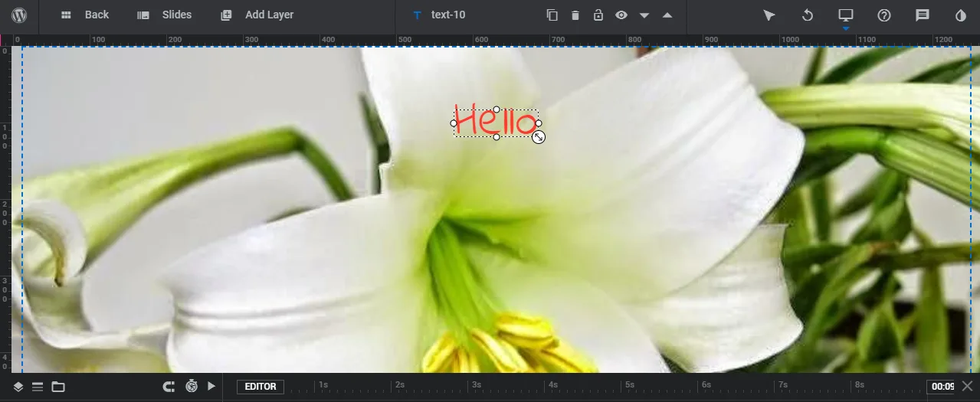Viewport: 980px width, 402px height.
Task: Click the folder group icon in the timeline
Action: 58,387
